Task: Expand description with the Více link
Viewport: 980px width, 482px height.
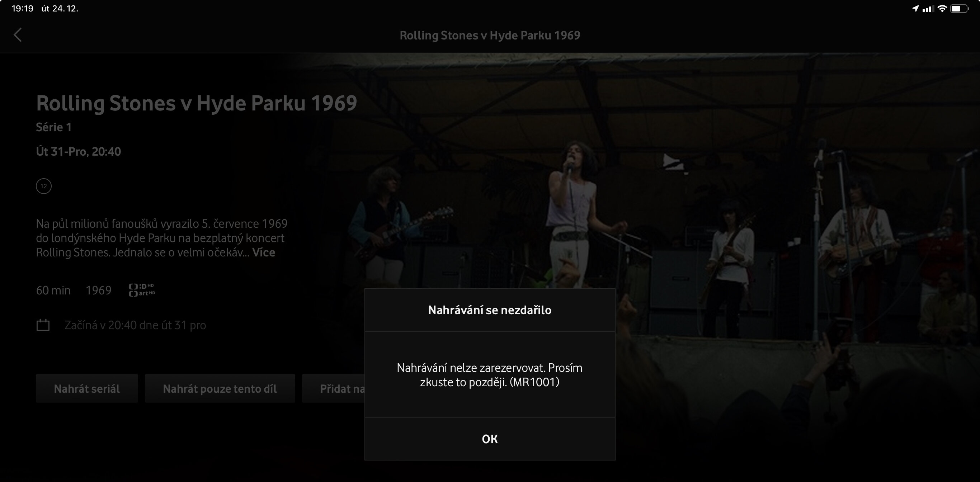Action: click(x=264, y=252)
